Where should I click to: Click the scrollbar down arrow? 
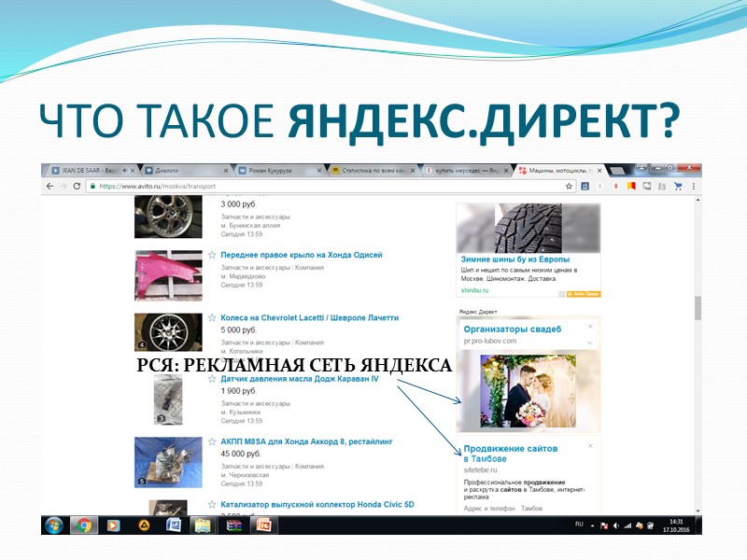tap(698, 511)
